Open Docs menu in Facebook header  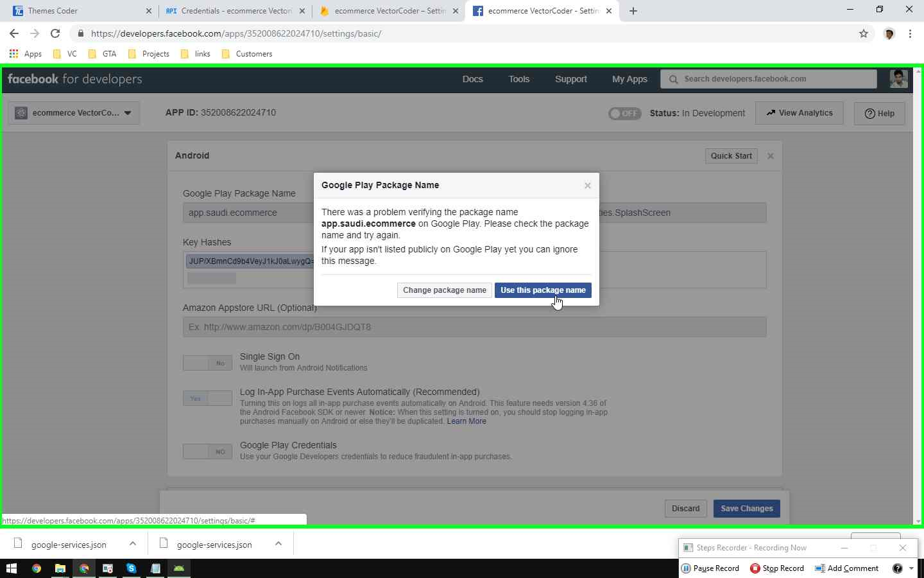click(x=473, y=79)
